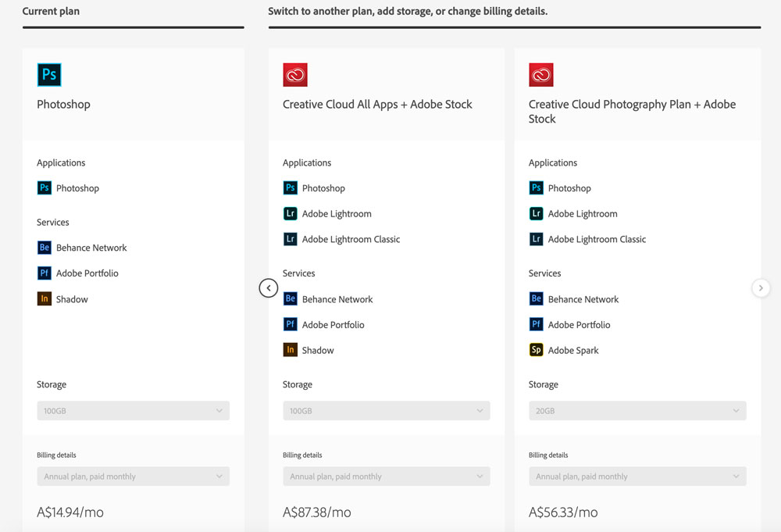Click 'Adobe Lightroom Classic' label in All Apps plan
Image resolution: width=781 pixels, height=532 pixels.
click(x=351, y=239)
